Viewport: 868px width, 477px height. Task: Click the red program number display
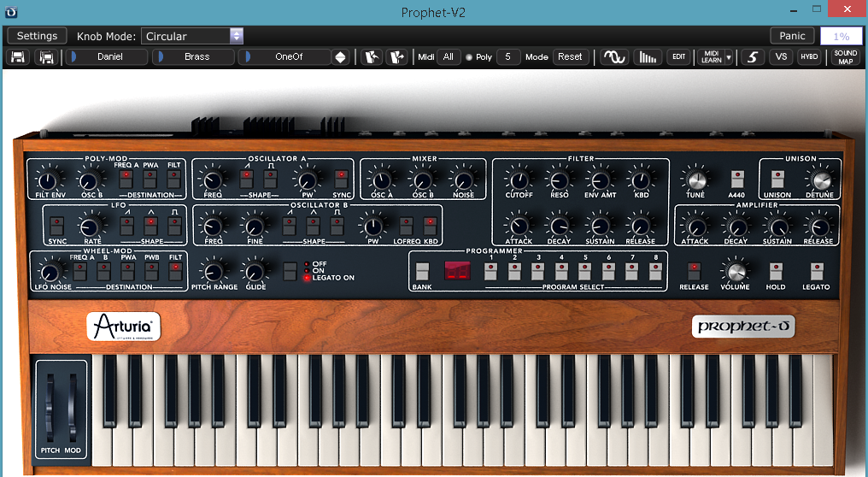click(457, 271)
